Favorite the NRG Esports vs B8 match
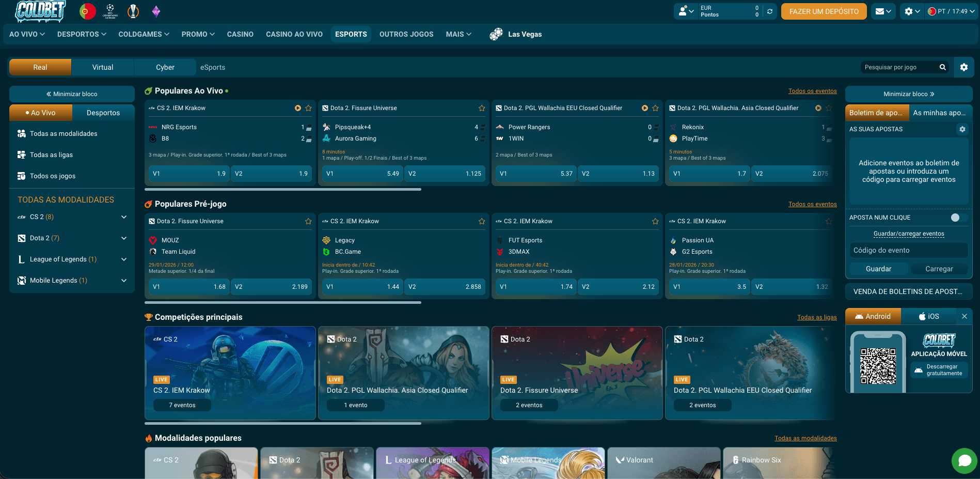 pyautogui.click(x=308, y=108)
